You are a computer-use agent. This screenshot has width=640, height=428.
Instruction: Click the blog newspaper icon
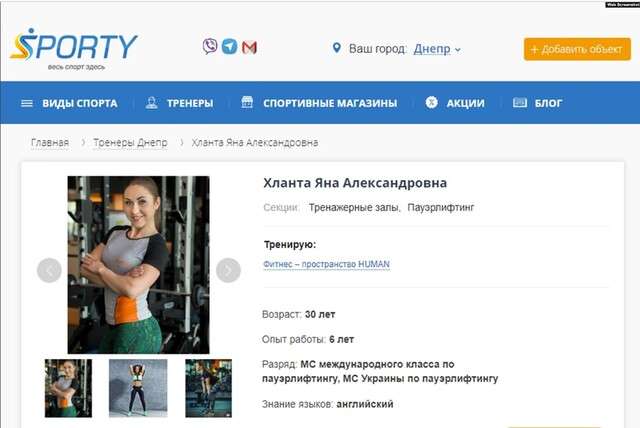tap(520, 102)
